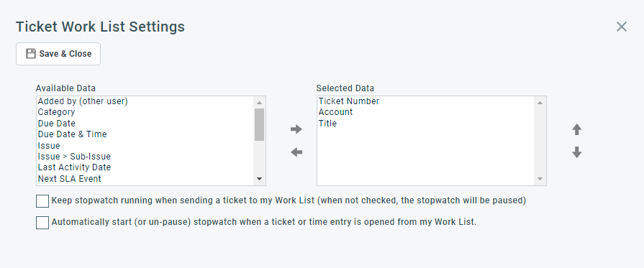The height and width of the screenshot is (268, 644).
Task: Select Category in Available Data list
Action: [x=145, y=112]
